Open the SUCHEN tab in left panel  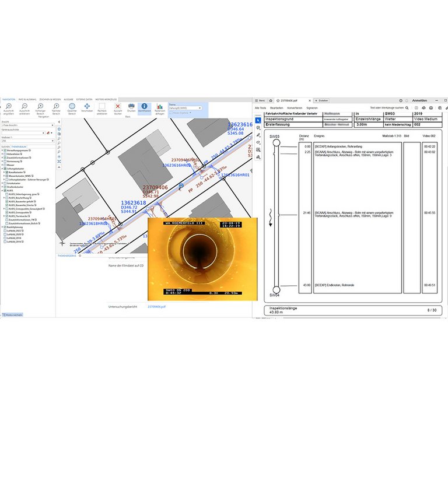[x=6, y=146]
